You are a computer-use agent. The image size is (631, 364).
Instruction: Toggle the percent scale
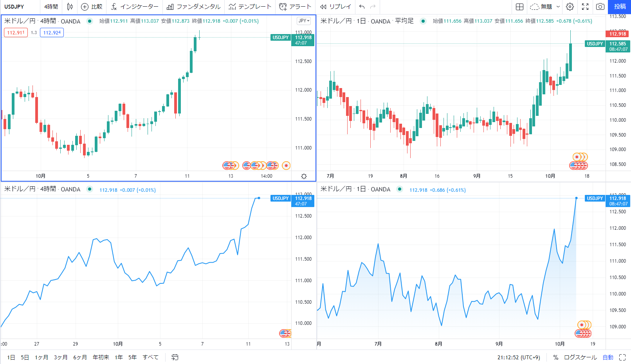click(556, 357)
